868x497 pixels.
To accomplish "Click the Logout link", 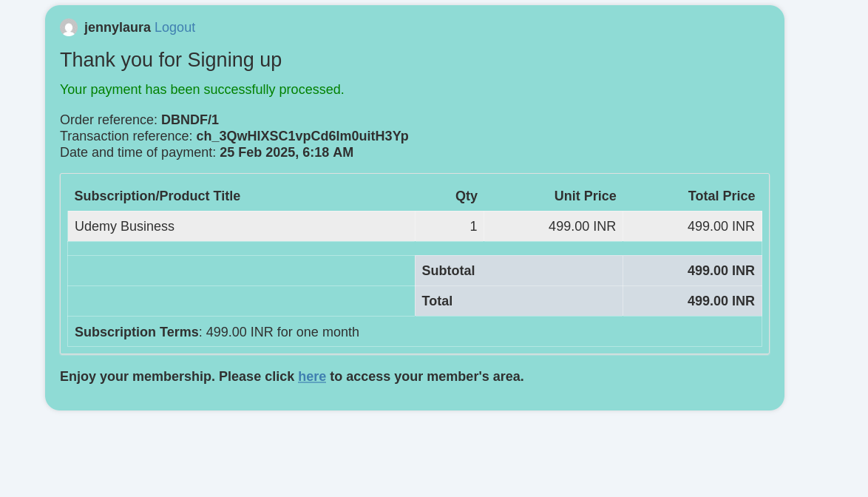I will [175, 27].
